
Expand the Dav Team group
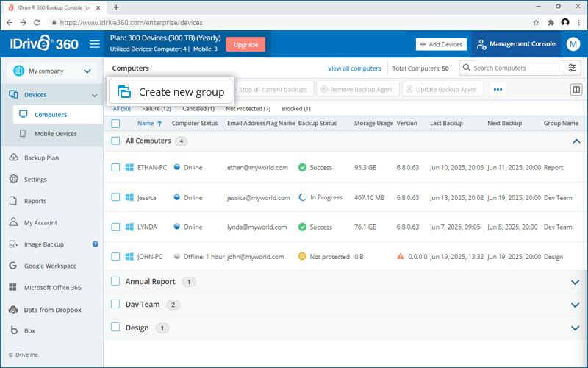[x=576, y=305]
